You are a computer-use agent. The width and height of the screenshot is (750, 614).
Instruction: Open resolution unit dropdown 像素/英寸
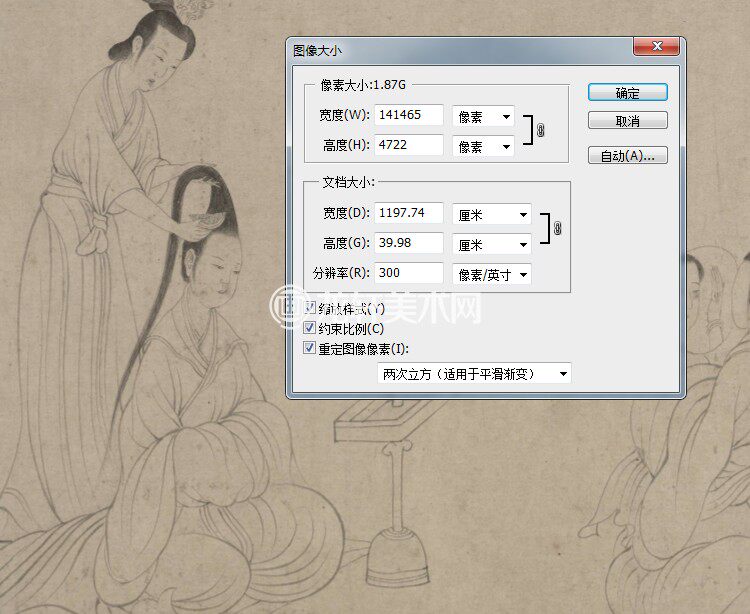point(492,274)
